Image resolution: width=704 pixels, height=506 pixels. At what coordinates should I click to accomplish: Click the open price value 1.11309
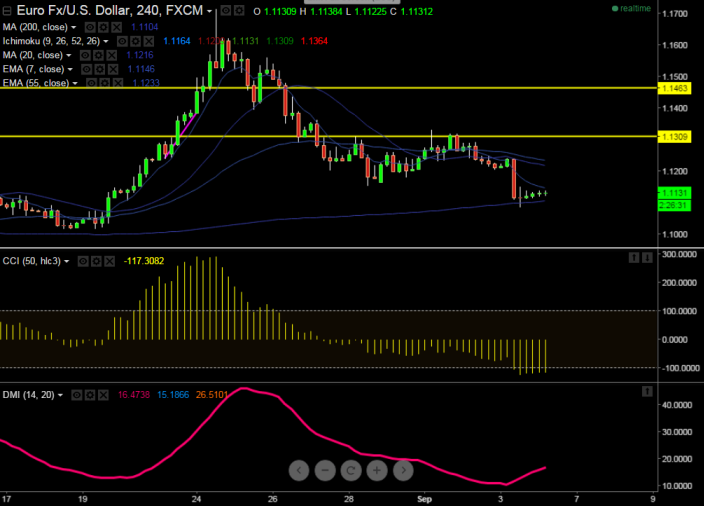pos(280,12)
